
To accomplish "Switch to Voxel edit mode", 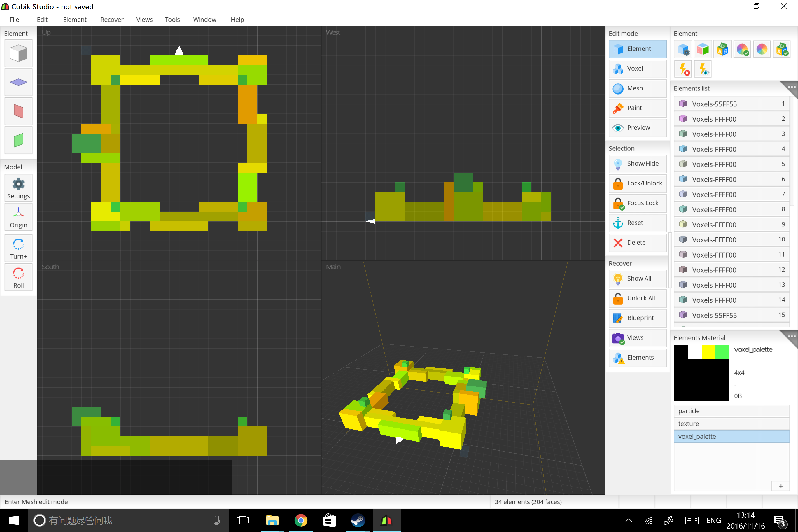I will (x=637, y=69).
